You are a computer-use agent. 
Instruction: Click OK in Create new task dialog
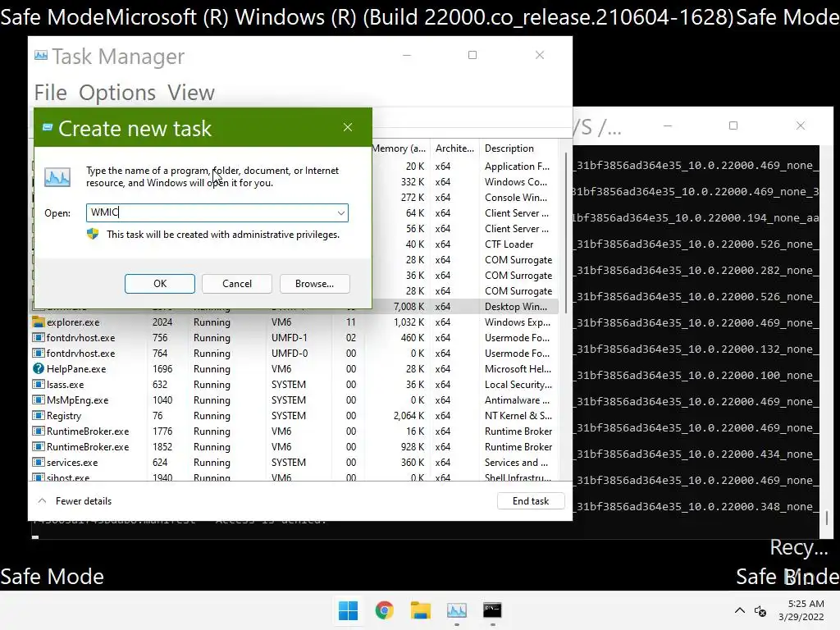[x=160, y=283]
